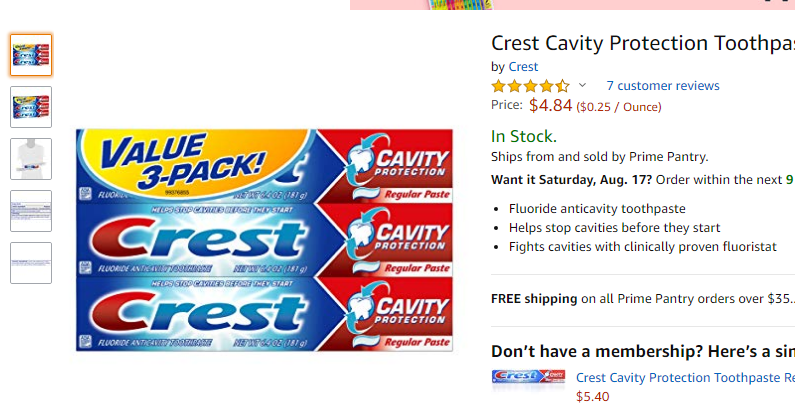This screenshot has width=795, height=408.
Task: Visit the Crest brand link
Action: click(523, 66)
